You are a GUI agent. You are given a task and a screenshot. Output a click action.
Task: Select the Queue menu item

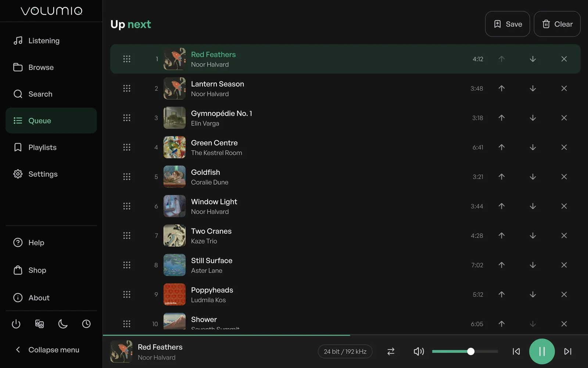point(51,120)
